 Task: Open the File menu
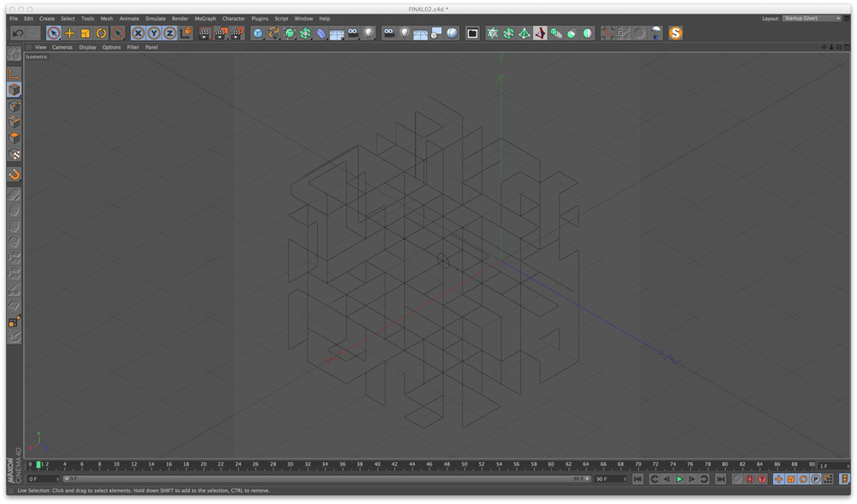click(14, 19)
